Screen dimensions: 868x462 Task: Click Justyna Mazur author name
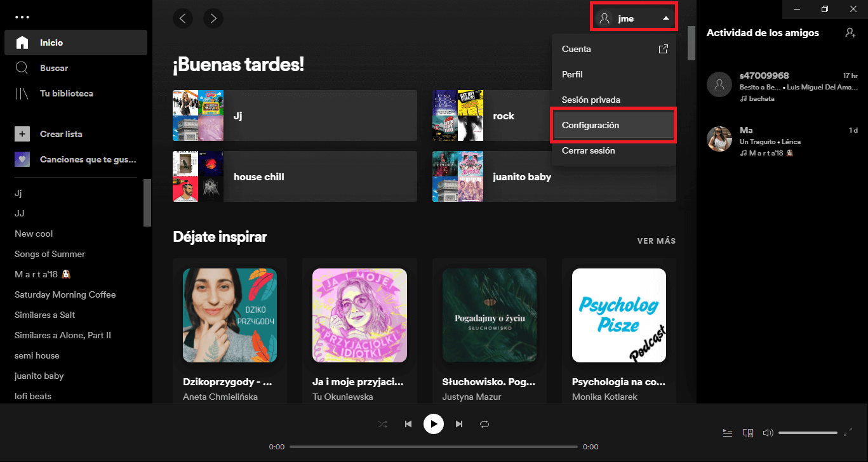pos(472,397)
